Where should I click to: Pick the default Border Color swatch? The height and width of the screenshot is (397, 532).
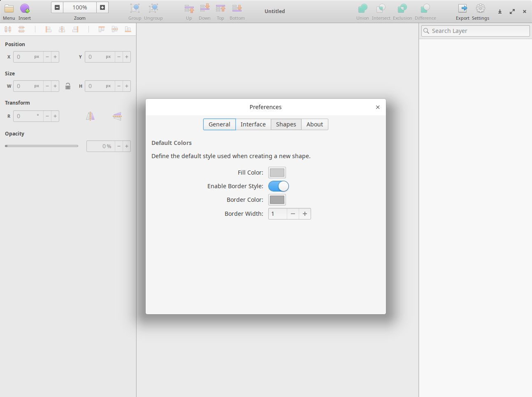pos(277,200)
